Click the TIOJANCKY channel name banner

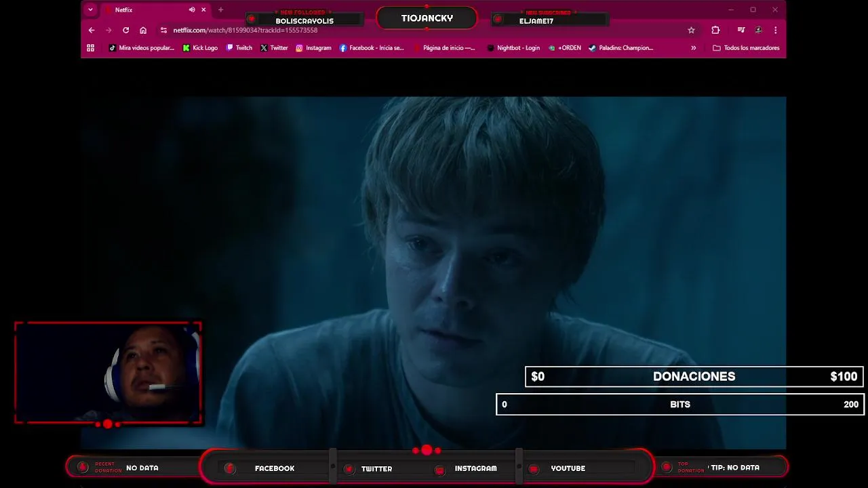427,18
